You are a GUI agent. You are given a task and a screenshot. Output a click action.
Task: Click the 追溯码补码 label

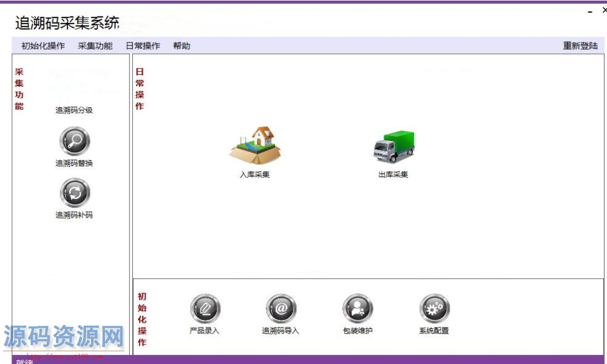coord(74,215)
